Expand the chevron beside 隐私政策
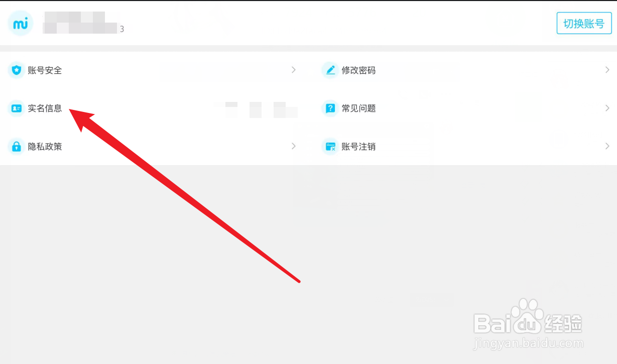This screenshot has width=617, height=364. [294, 146]
